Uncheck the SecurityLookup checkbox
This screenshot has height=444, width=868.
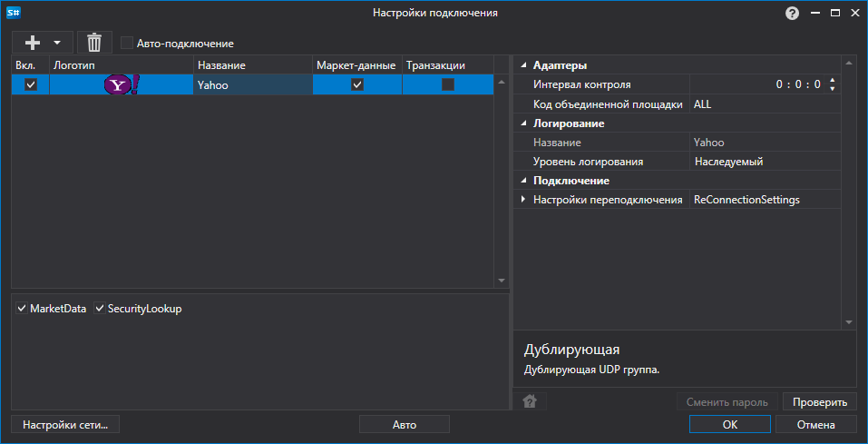click(x=100, y=309)
